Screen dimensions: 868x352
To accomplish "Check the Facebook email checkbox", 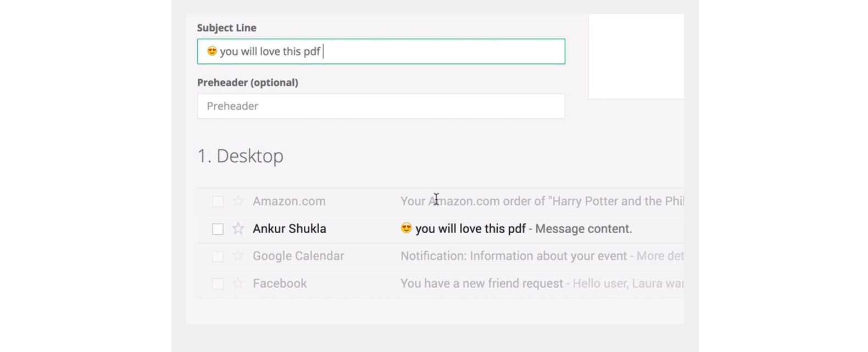I will pyautogui.click(x=218, y=284).
